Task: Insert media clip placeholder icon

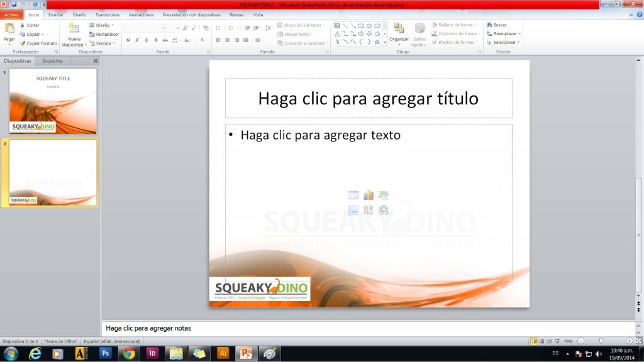Action: click(x=383, y=210)
